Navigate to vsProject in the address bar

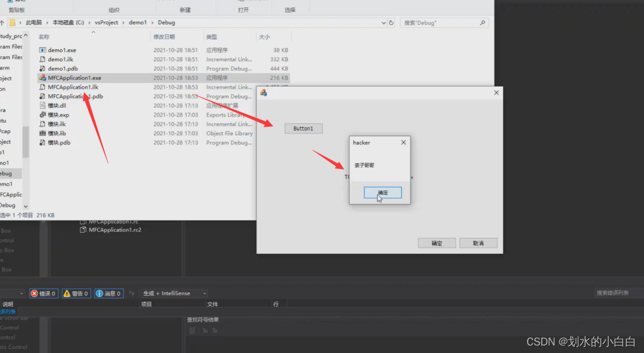pyautogui.click(x=106, y=22)
